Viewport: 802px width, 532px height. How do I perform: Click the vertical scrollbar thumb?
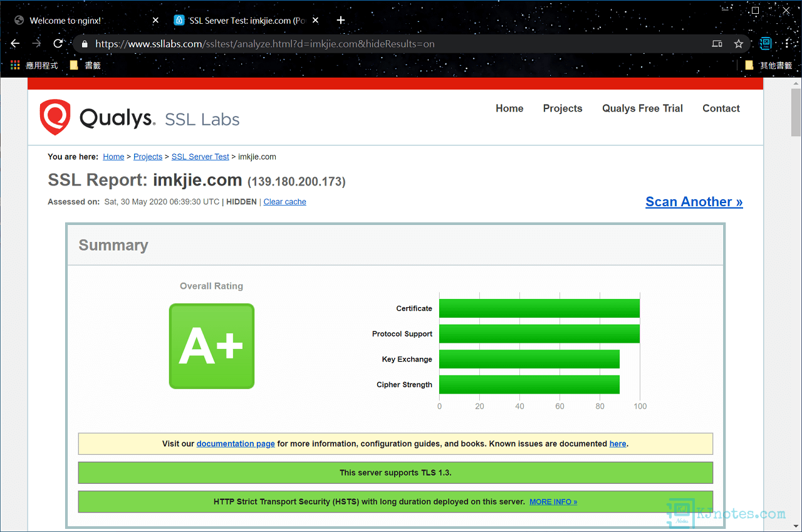pos(796,112)
